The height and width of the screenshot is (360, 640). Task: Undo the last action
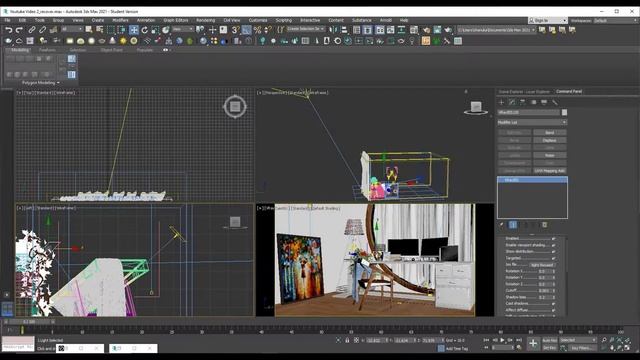click(9, 30)
